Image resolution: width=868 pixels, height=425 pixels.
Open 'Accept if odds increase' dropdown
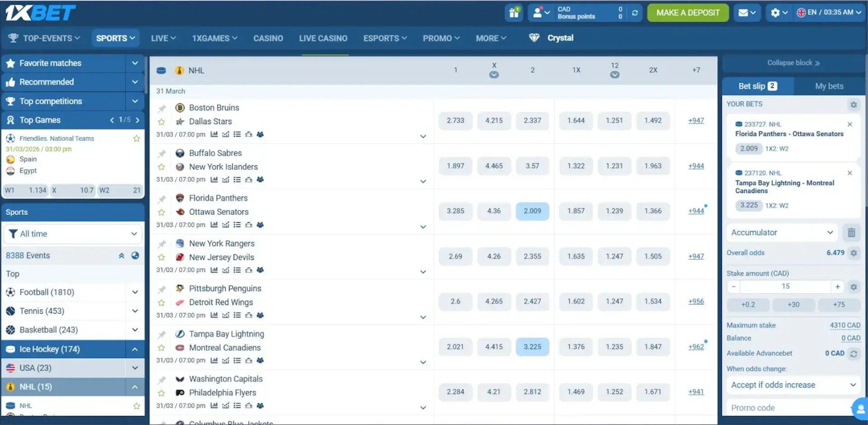pos(793,385)
